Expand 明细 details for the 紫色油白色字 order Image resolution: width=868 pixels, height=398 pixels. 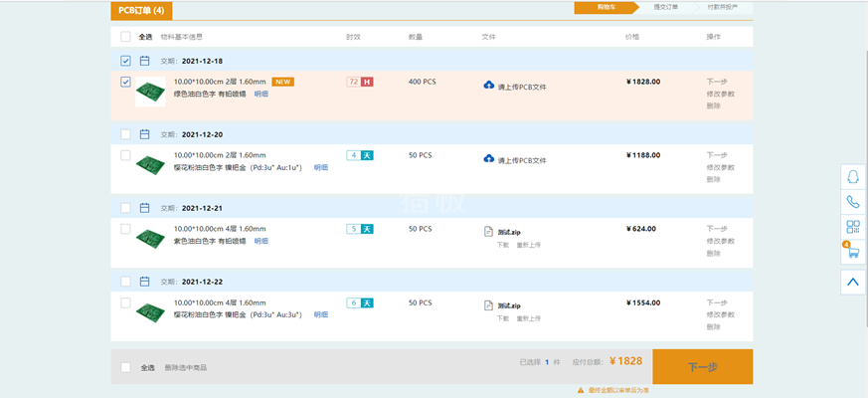(260, 241)
